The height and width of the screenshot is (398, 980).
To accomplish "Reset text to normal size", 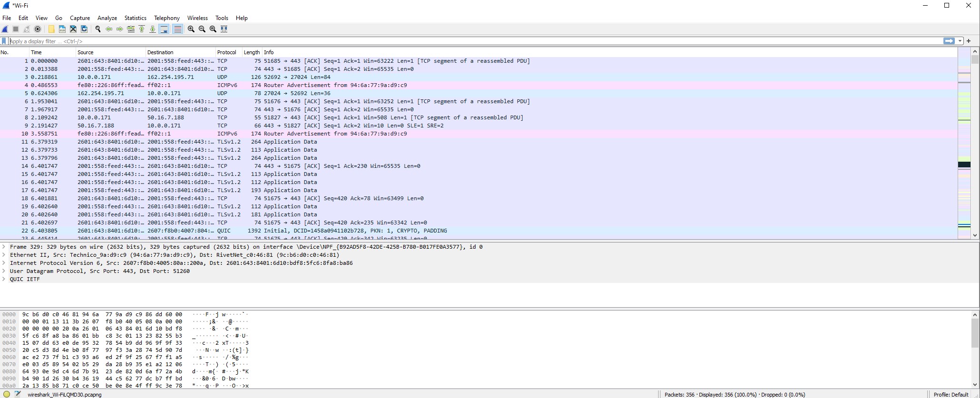I will [x=213, y=29].
